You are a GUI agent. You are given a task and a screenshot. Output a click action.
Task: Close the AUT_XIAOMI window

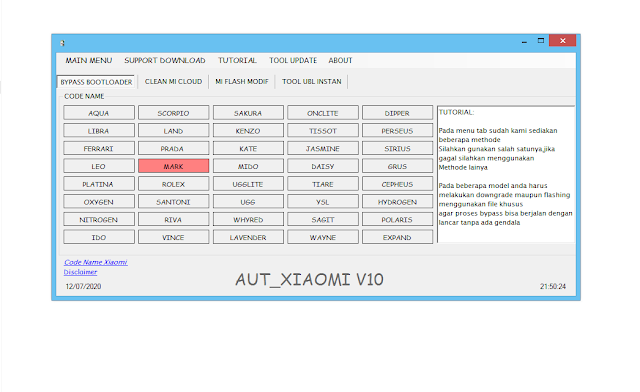point(562,40)
